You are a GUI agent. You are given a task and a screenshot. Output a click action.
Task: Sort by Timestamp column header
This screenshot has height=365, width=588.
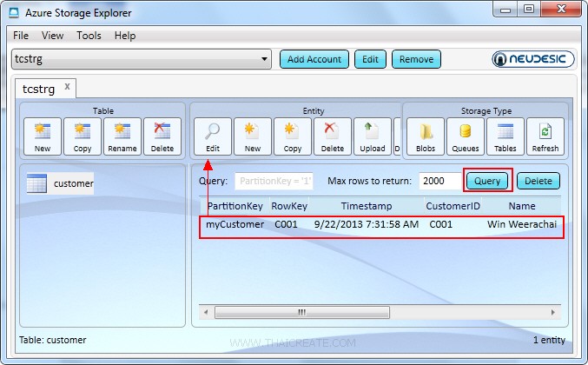pyautogui.click(x=367, y=206)
